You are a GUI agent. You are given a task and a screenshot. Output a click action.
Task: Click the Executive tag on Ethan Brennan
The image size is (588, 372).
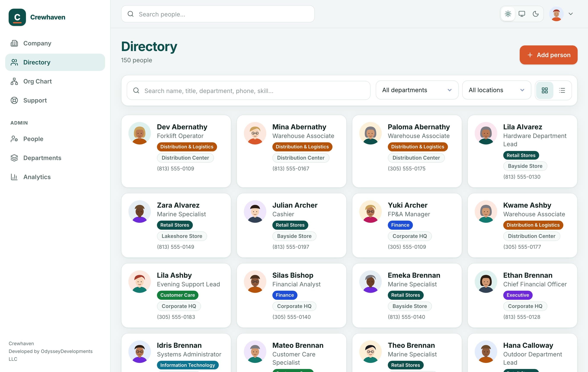pos(518,295)
